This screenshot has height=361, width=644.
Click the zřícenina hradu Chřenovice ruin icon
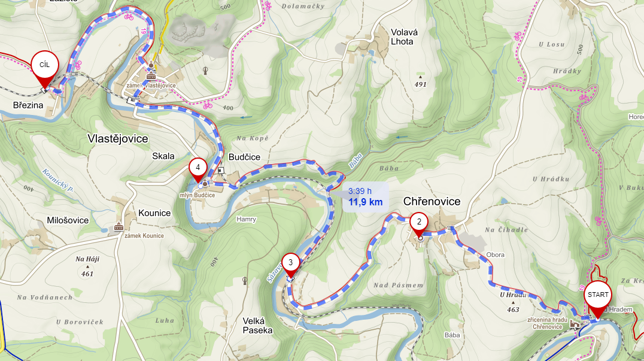[x=575, y=324]
